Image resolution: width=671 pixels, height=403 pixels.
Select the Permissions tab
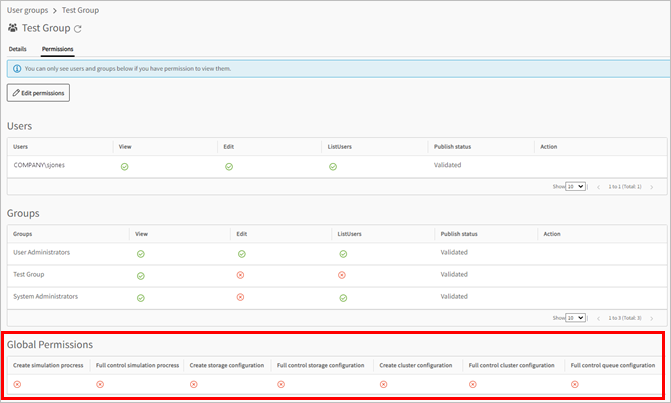pos(57,48)
